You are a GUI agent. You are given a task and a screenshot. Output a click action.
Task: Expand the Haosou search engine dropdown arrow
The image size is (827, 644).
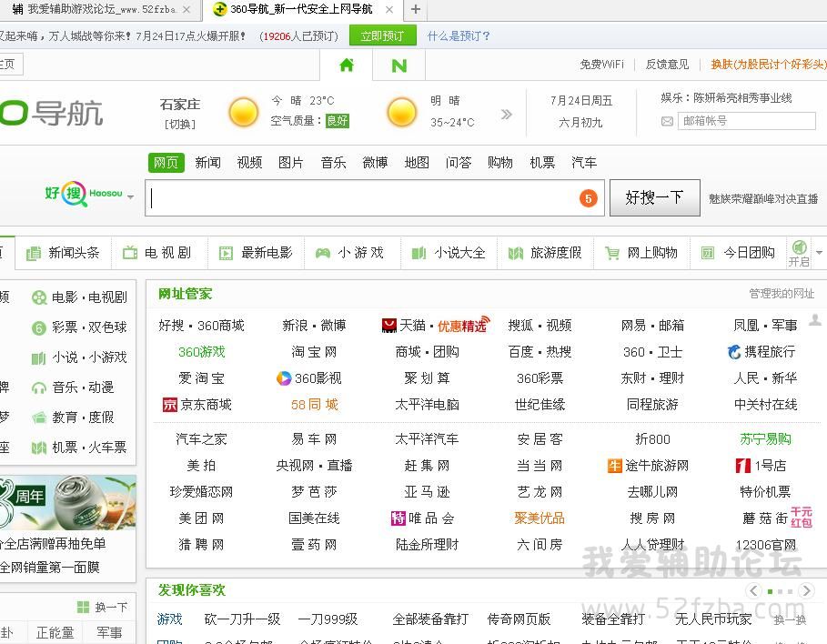tap(130, 196)
